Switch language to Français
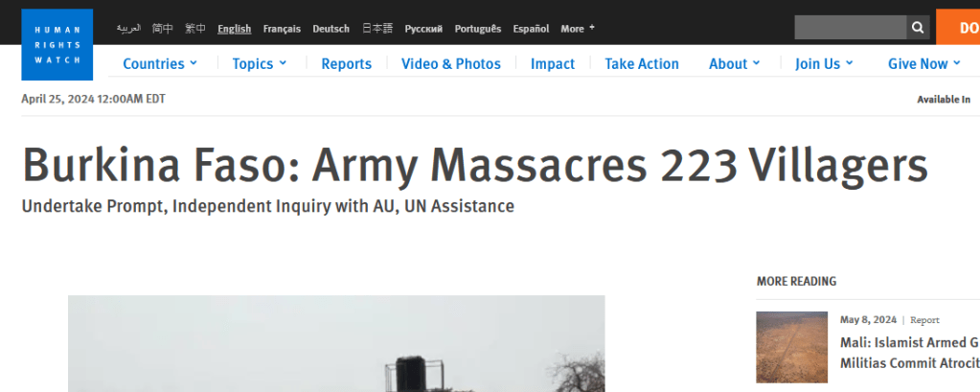The height and width of the screenshot is (392, 980). tap(282, 29)
